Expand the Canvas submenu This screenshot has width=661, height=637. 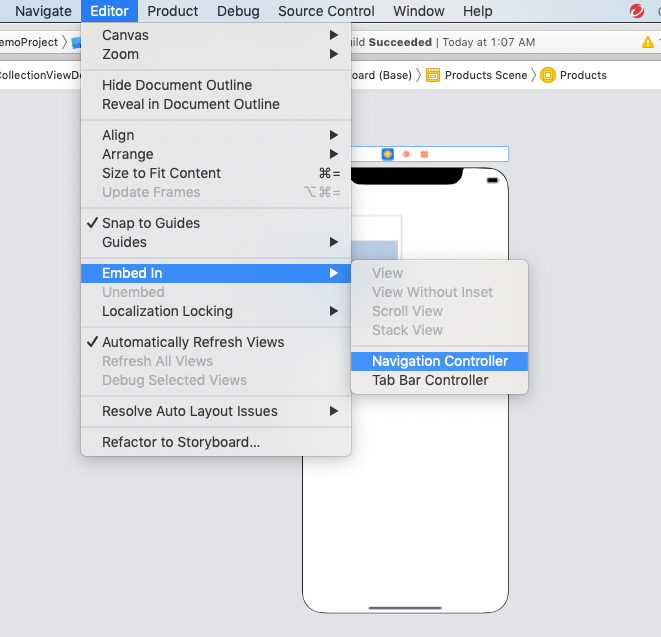coord(216,35)
